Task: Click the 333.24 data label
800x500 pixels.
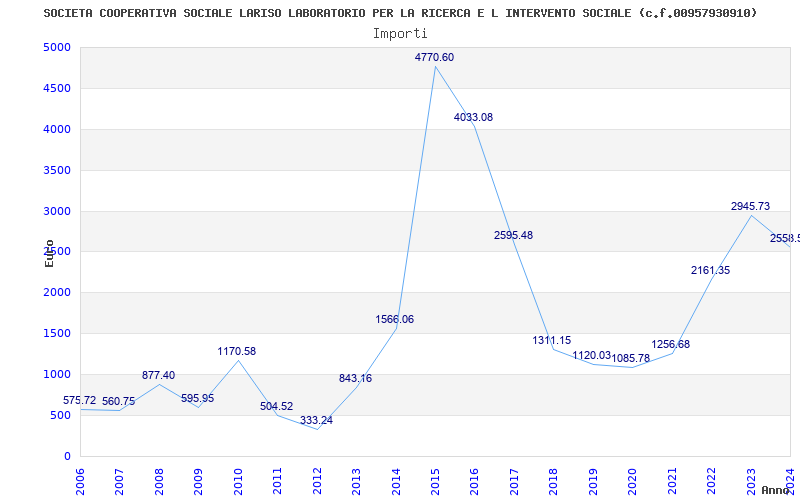Action: coord(316,420)
